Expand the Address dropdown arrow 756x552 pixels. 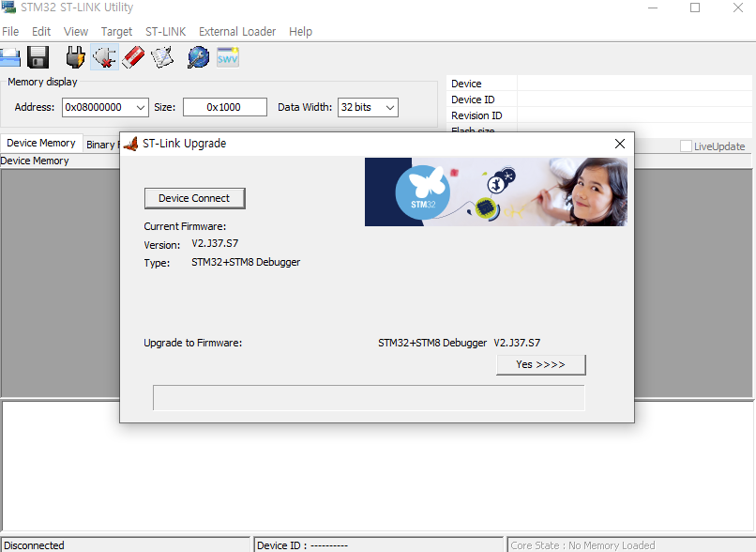tap(141, 107)
